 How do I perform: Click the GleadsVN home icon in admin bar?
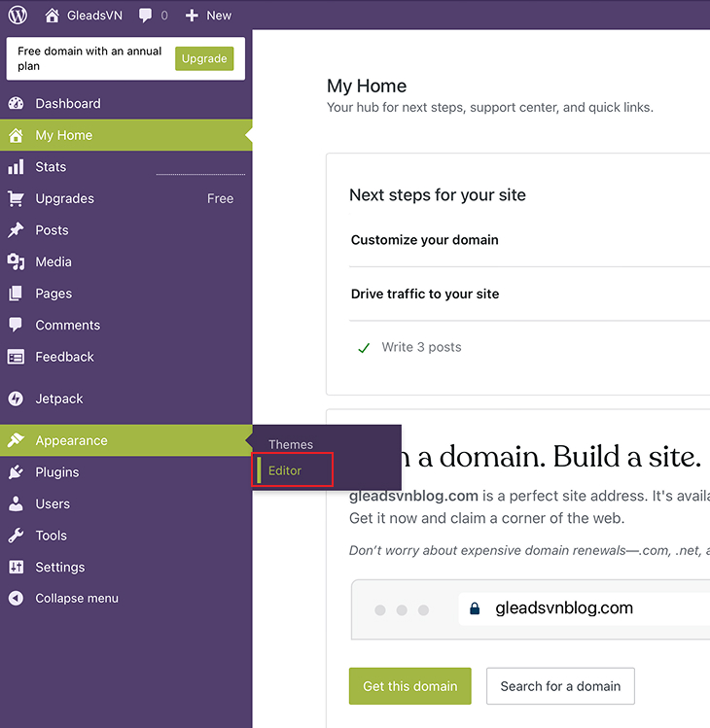[53, 15]
